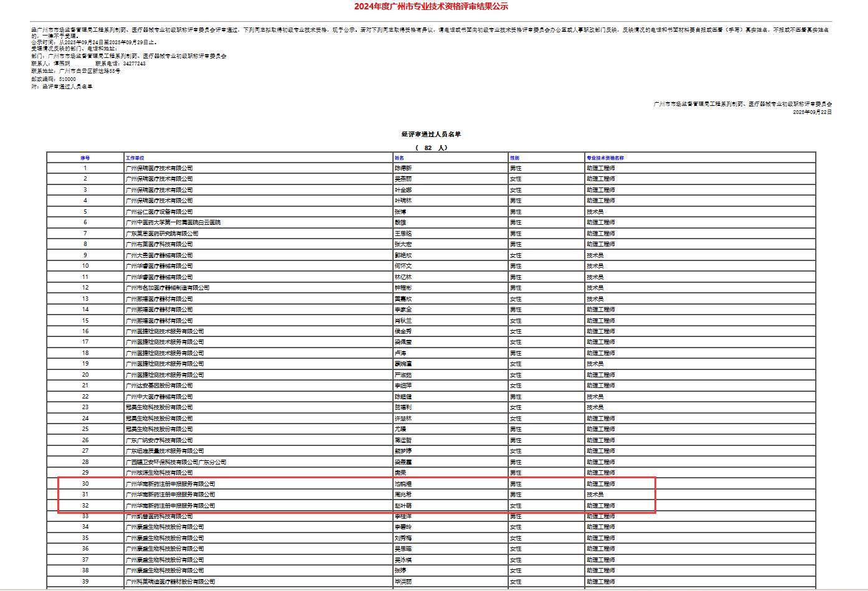The image size is (868, 591).
Task: Click the 性别 column header
Action: (514, 158)
